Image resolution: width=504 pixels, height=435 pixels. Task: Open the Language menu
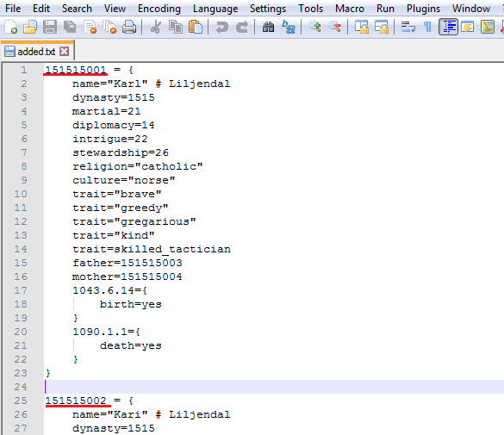215,9
